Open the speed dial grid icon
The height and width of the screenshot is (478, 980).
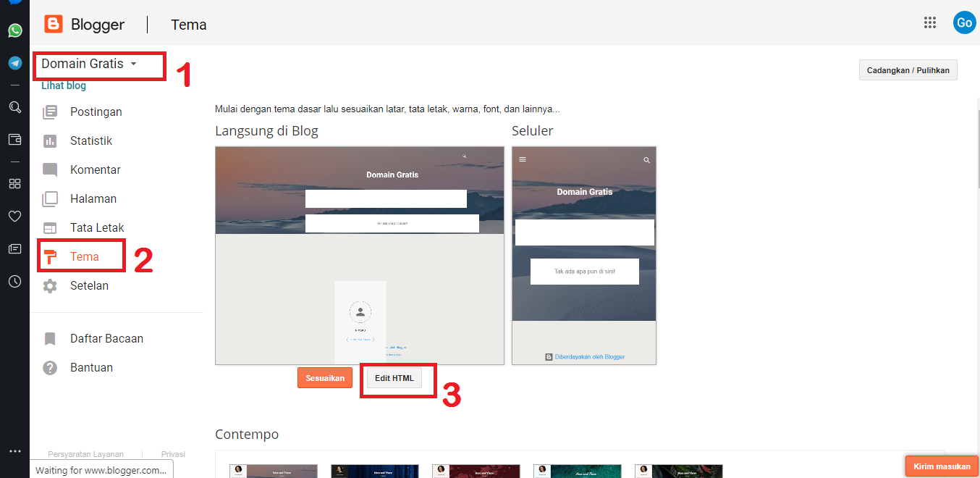point(14,184)
